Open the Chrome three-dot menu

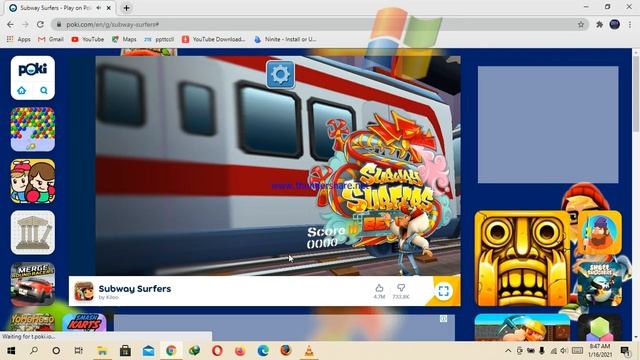(x=630, y=24)
